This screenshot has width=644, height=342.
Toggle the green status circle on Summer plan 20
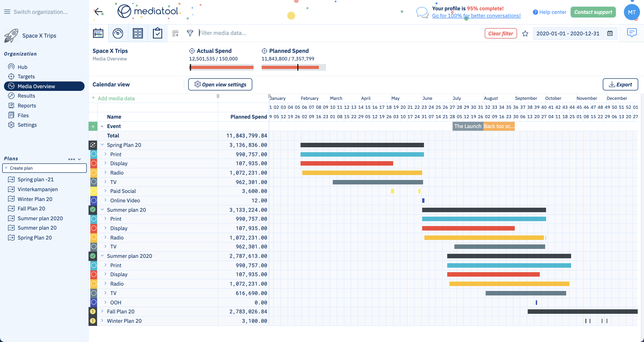(93, 210)
